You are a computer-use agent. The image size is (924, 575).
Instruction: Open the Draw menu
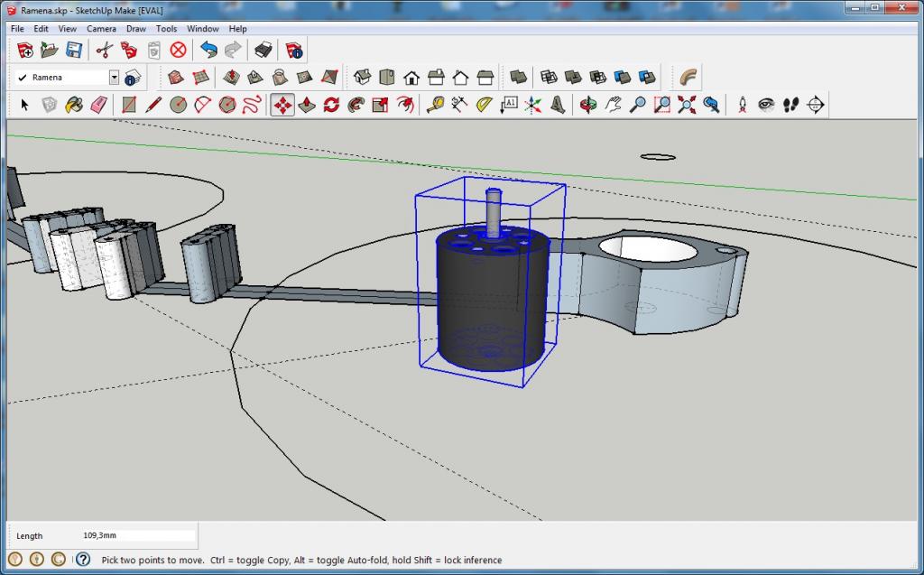[135, 29]
